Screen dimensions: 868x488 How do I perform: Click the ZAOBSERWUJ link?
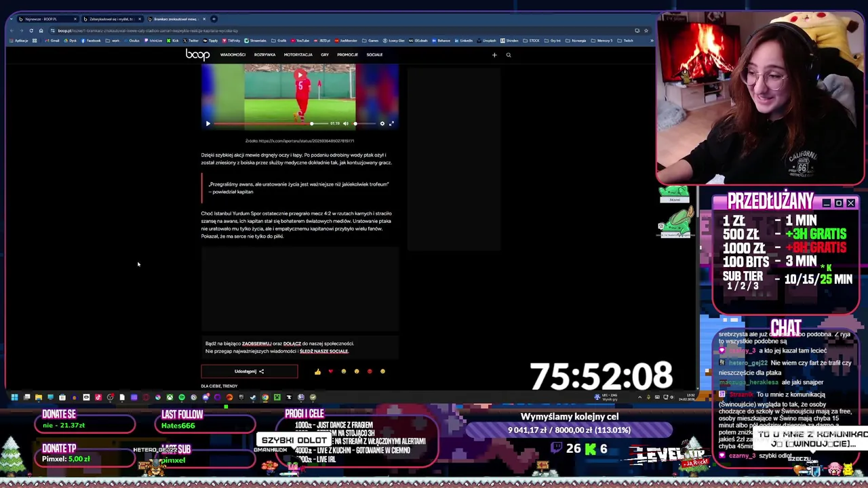[x=256, y=344]
